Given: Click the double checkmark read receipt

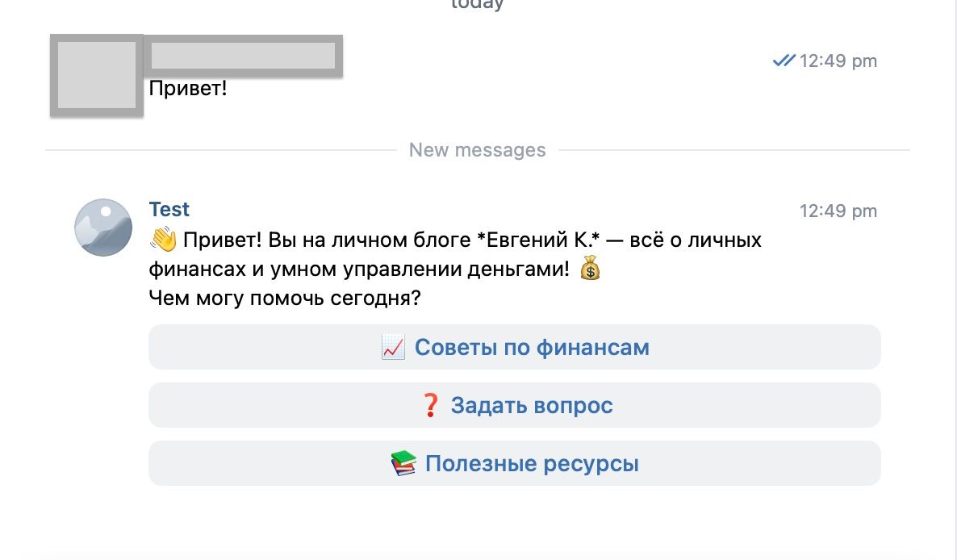Looking at the screenshot, I should click(781, 60).
